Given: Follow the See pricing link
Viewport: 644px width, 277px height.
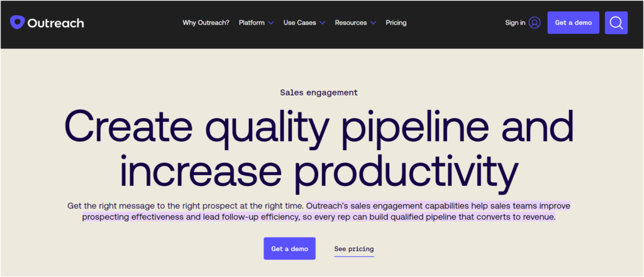Looking at the screenshot, I should 354,249.
